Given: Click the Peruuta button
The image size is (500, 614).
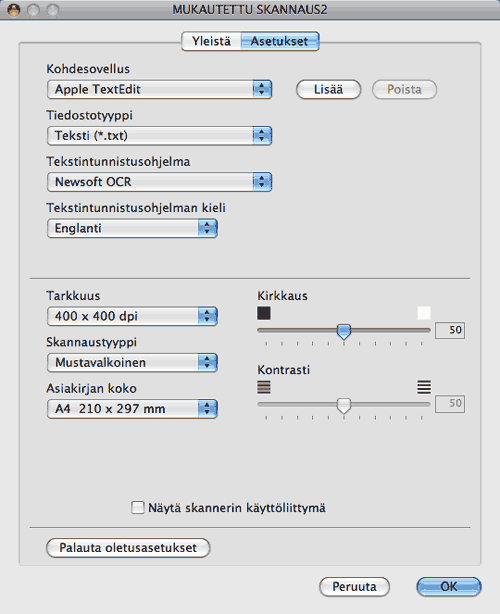Looking at the screenshot, I should 354,587.
